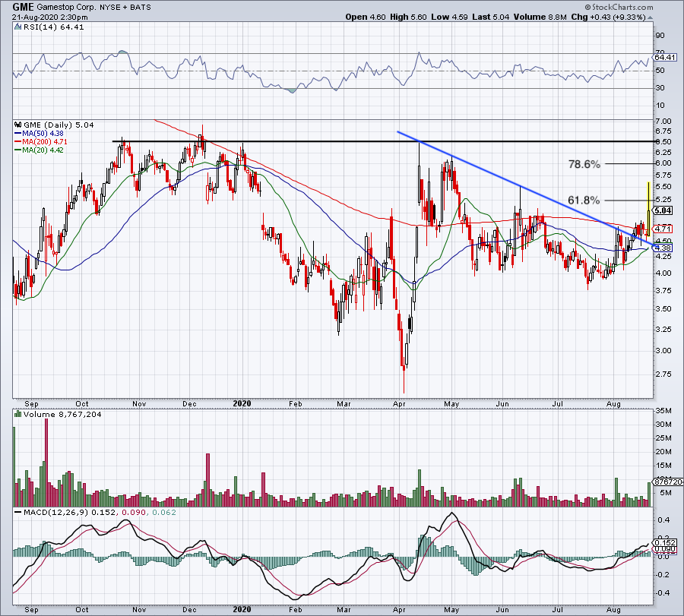Click the Volume 8.8M value in header
The height and width of the screenshot is (616, 684).
pyautogui.click(x=540, y=17)
